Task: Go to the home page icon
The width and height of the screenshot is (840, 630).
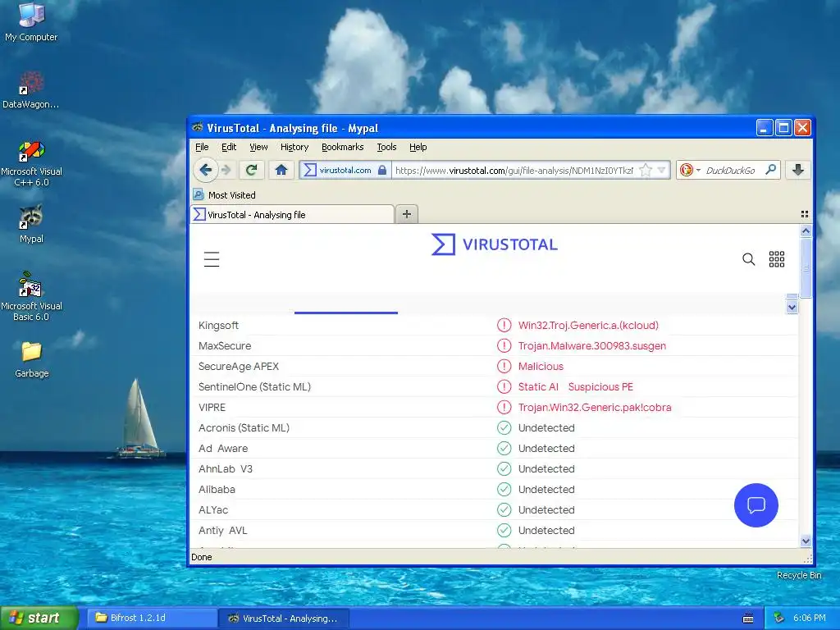Action: tap(281, 171)
